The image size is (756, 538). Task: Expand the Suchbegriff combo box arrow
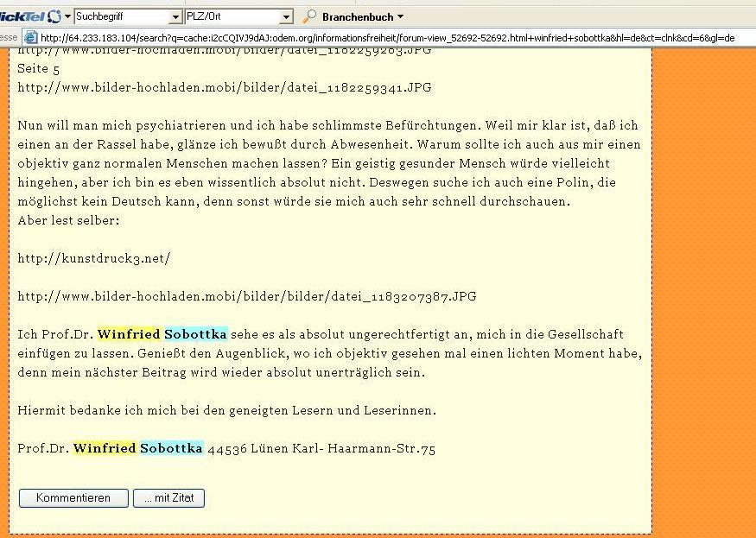[x=176, y=17]
